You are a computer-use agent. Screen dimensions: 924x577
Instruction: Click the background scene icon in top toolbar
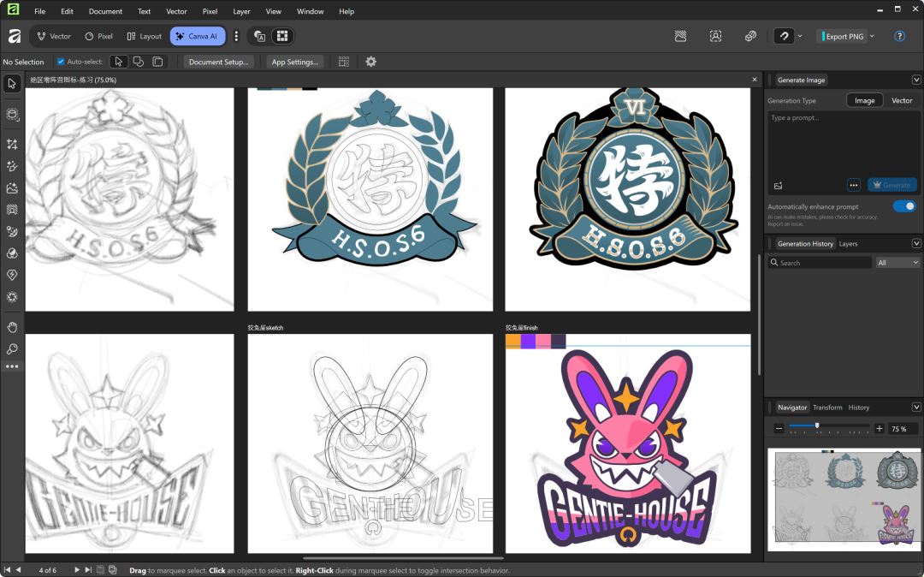coord(681,36)
